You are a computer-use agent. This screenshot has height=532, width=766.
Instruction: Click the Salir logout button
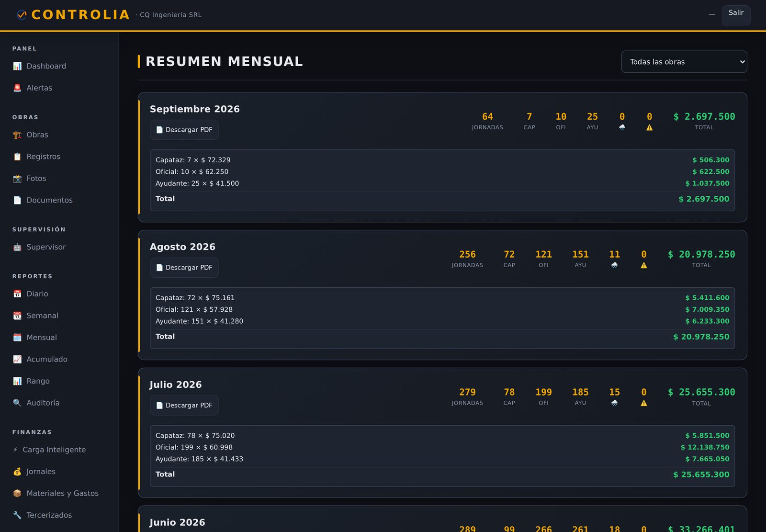(736, 15)
